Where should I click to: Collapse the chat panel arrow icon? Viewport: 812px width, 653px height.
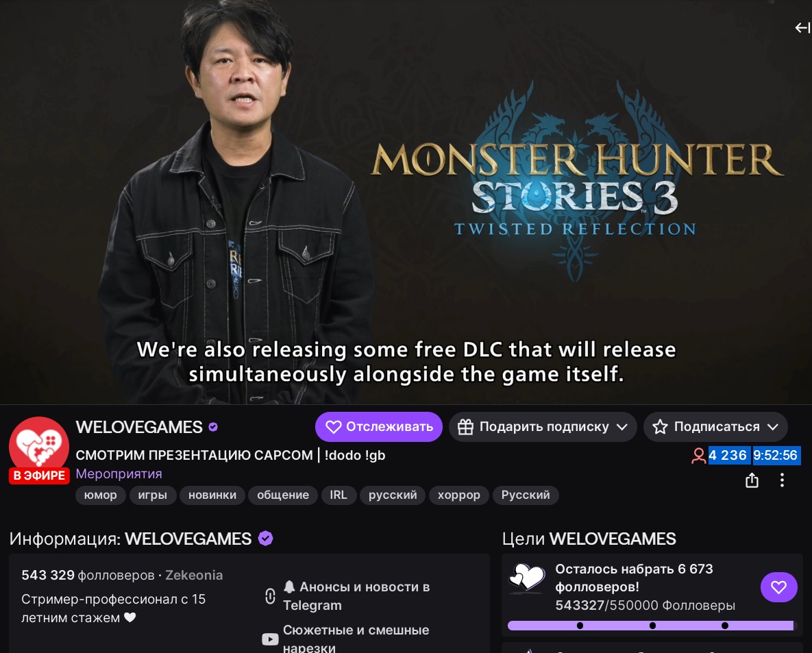point(802,27)
